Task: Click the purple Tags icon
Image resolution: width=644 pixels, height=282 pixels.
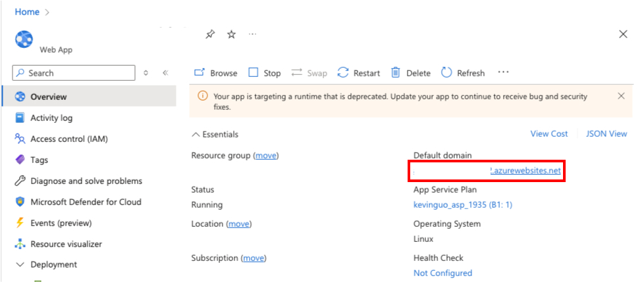Action: [20, 160]
